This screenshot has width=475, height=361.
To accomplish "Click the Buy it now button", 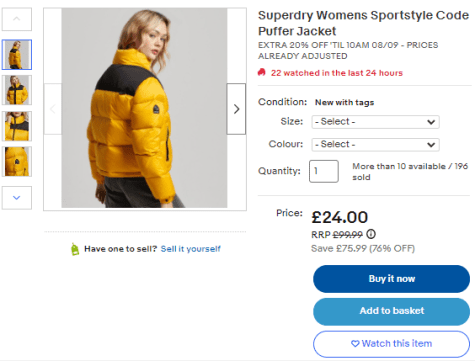I will tap(391, 279).
